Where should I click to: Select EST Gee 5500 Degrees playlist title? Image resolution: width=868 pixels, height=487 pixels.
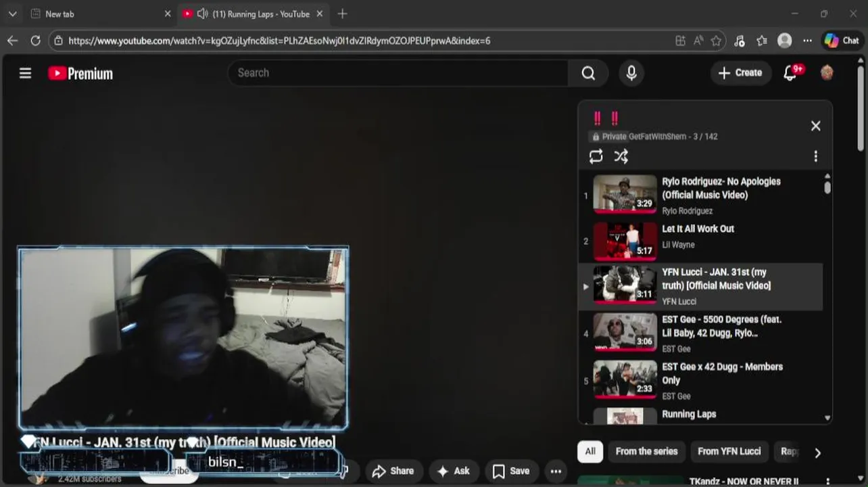[721, 326]
